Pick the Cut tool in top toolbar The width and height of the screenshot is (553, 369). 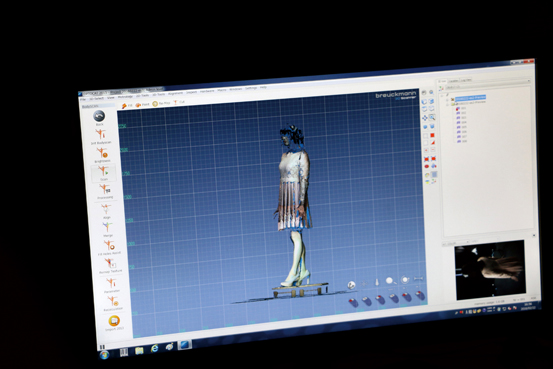point(179,102)
